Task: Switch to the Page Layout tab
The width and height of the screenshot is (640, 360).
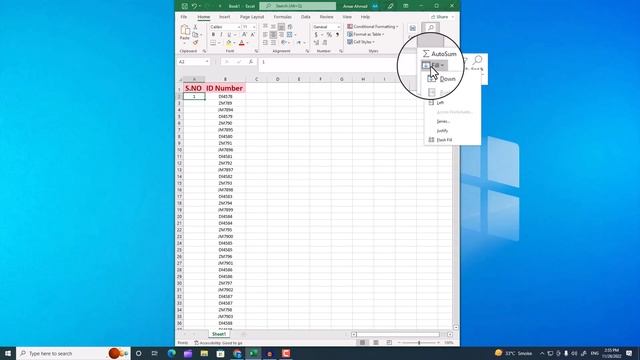Action: coord(252,17)
